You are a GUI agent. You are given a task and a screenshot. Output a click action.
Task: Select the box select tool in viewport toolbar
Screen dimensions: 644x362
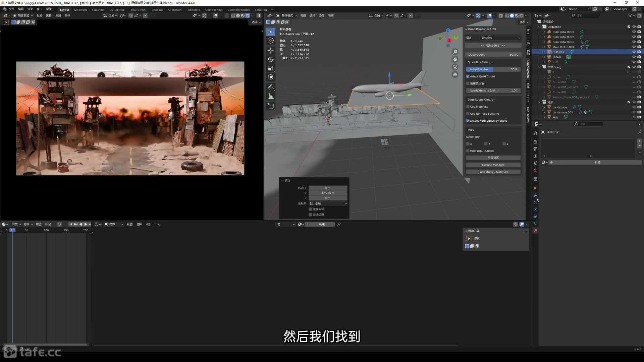(x=271, y=32)
